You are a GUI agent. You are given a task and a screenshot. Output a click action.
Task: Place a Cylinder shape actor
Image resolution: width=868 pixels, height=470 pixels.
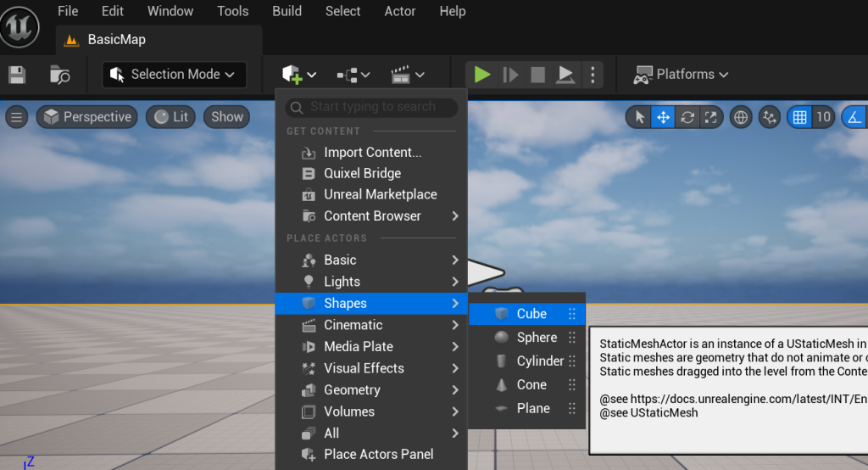click(526, 361)
